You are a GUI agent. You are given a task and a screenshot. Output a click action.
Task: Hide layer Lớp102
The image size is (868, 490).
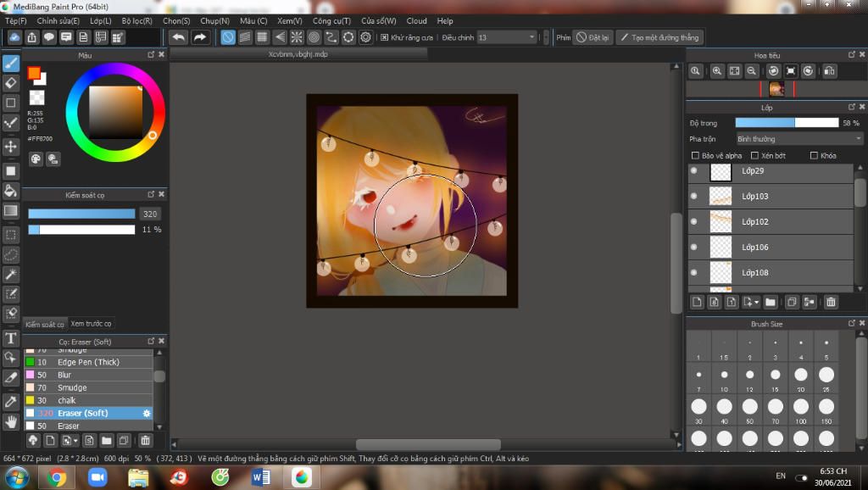(694, 221)
